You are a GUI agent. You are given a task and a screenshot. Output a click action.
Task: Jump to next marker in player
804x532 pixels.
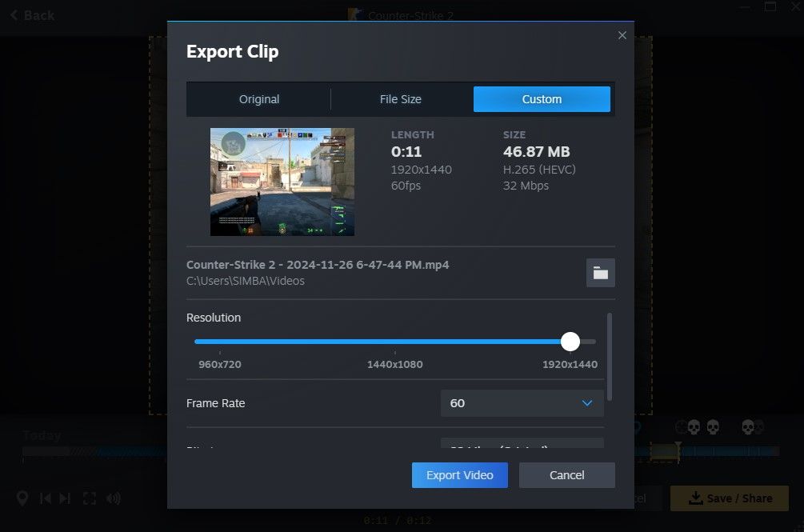coord(65,498)
